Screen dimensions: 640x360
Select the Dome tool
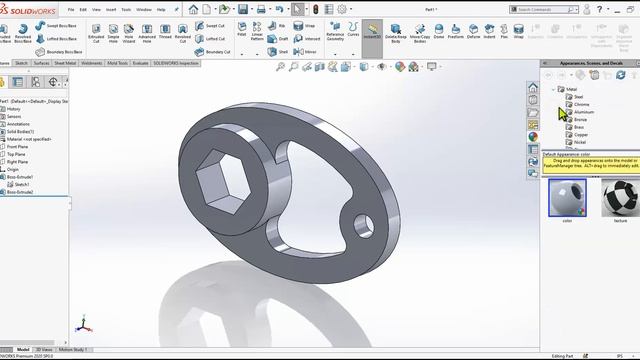pos(439,31)
